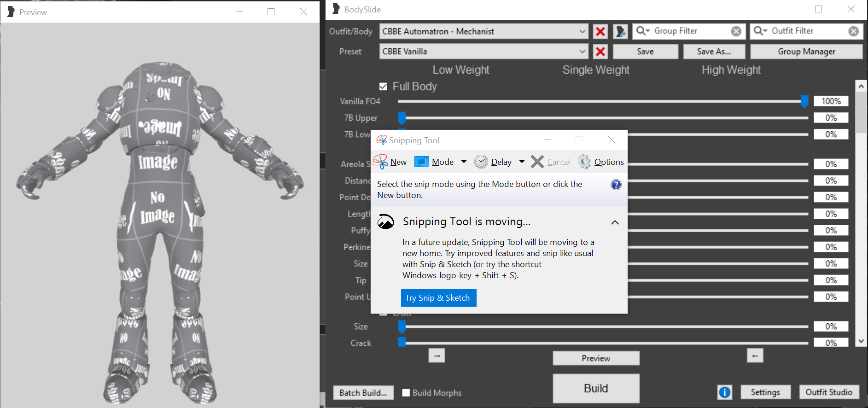Minimize the Snipping Tool window
The width and height of the screenshot is (868, 408).
[547, 140]
